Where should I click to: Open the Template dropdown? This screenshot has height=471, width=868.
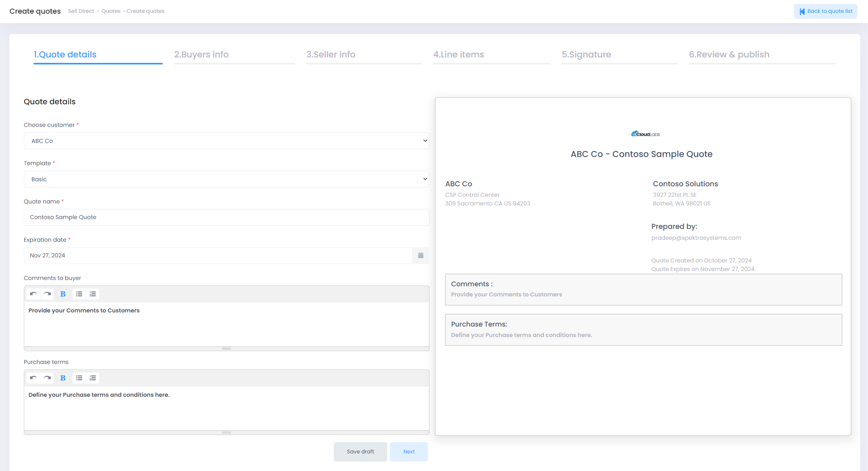[x=227, y=179]
